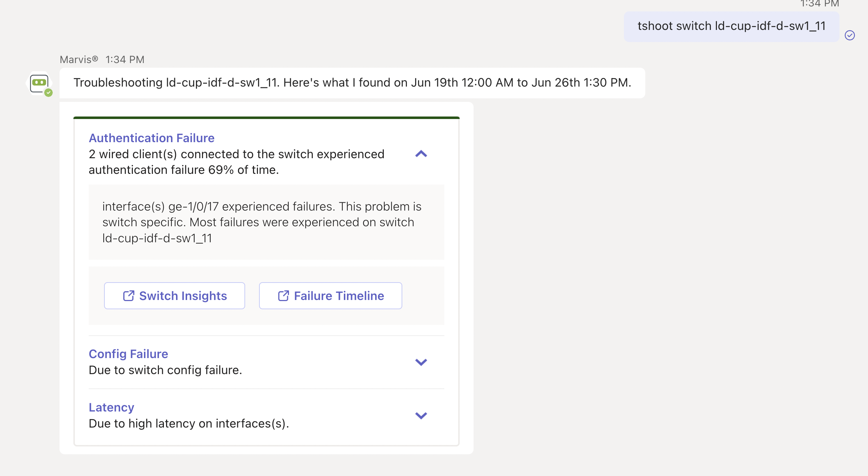Screen dimensions: 868x476
Task: Click the Marvis bot avatar icon
Action: click(x=39, y=83)
